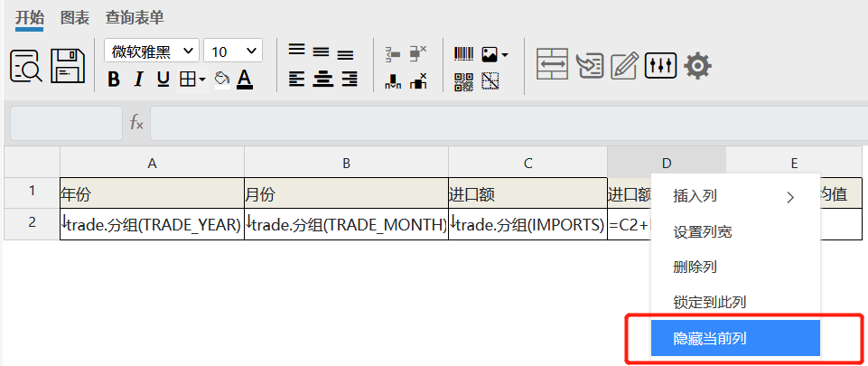The width and height of the screenshot is (868, 366).
Task: Insert a QR code
Action: click(464, 82)
